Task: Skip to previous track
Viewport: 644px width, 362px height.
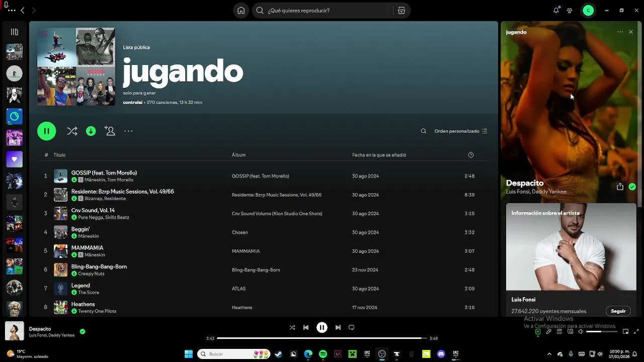Action: point(306,327)
